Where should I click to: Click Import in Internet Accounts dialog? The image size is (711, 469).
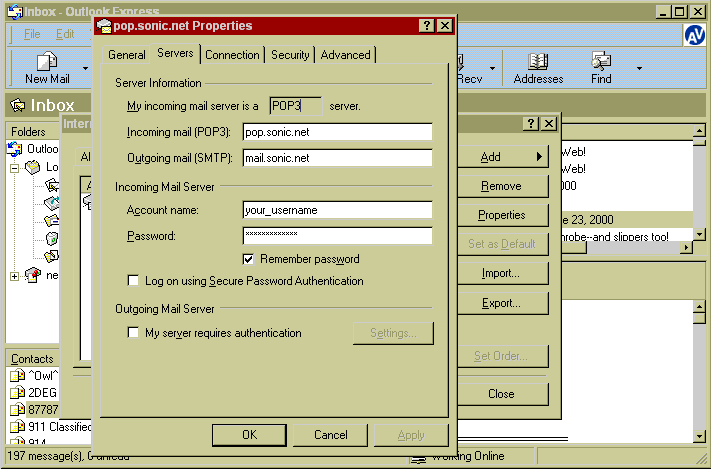502,274
